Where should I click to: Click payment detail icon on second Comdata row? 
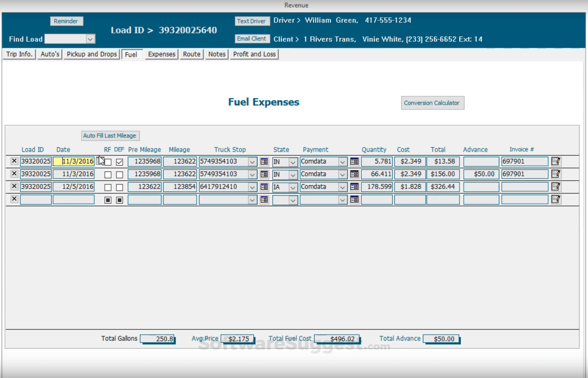pyautogui.click(x=354, y=174)
